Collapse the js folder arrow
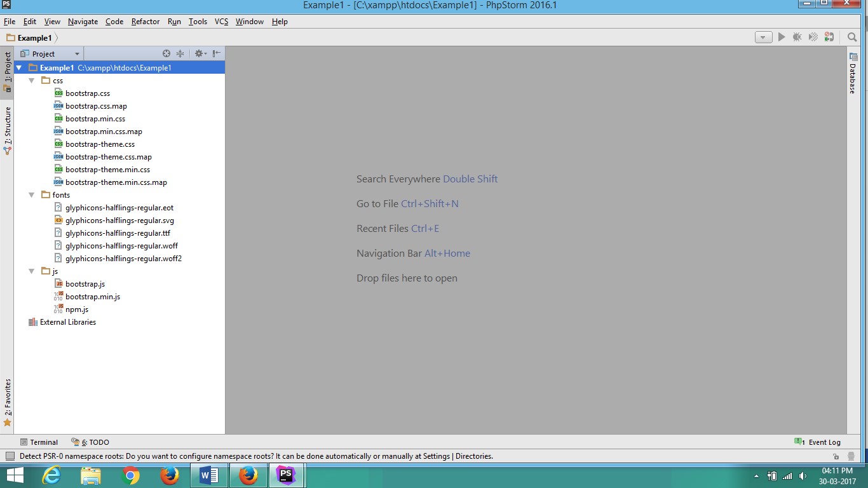Screen dimensions: 868x488 (32, 271)
